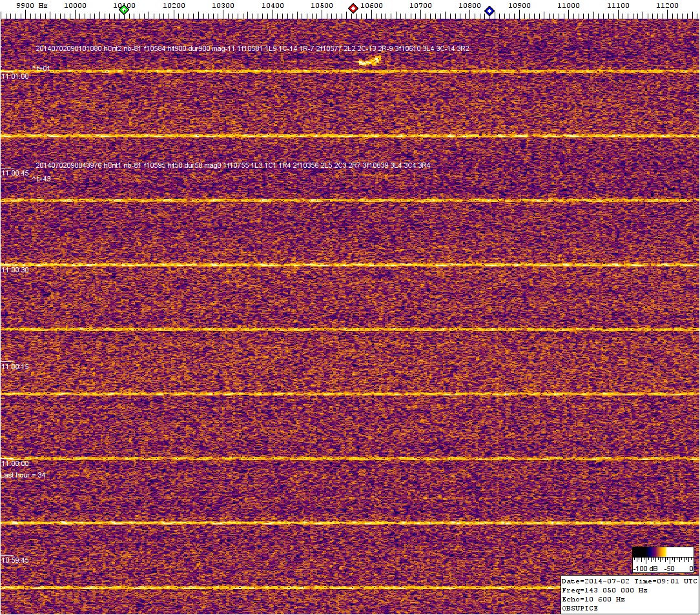Select the 11:00:30 time marker
Image resolution: width=700 pixels, height=615 pixels.
point(15,270)
